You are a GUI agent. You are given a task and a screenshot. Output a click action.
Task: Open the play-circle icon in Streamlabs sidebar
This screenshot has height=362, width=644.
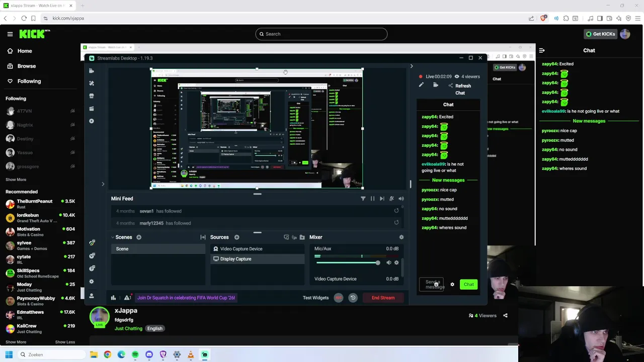pos(92,121)
